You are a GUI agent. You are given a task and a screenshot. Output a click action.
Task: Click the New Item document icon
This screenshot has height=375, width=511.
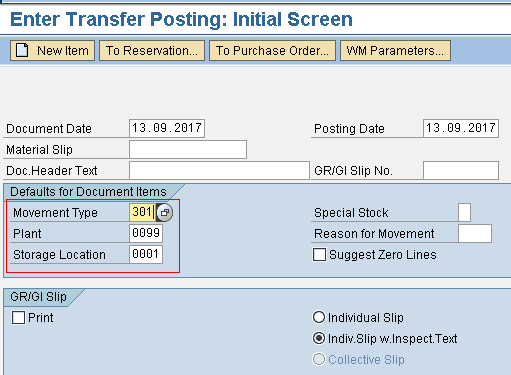click(x=22, y=51)
